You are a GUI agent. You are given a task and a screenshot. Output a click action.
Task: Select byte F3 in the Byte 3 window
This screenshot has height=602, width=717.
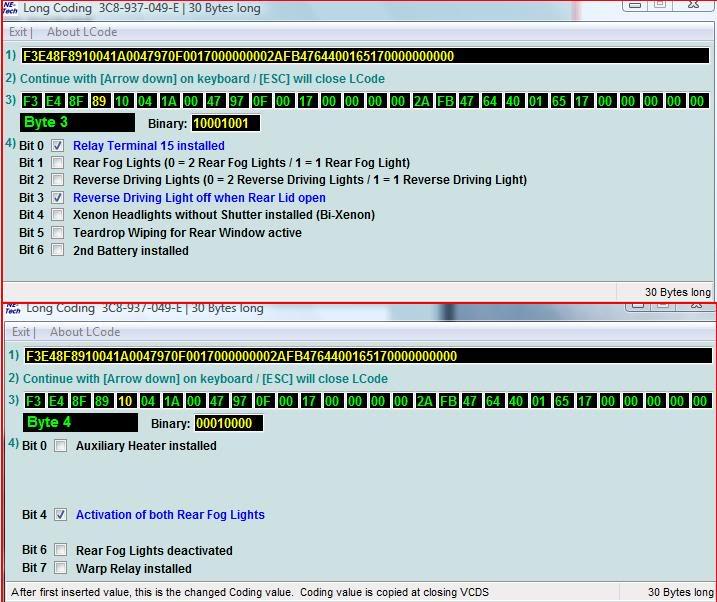(x=31, y=101)
